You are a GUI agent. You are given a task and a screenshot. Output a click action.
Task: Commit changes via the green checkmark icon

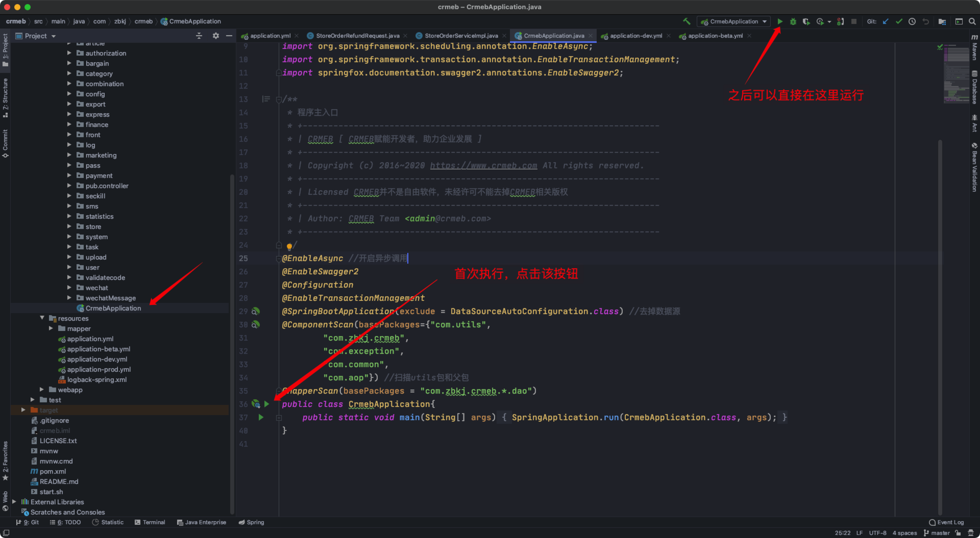pyautogui.click(x=899, y=21)
